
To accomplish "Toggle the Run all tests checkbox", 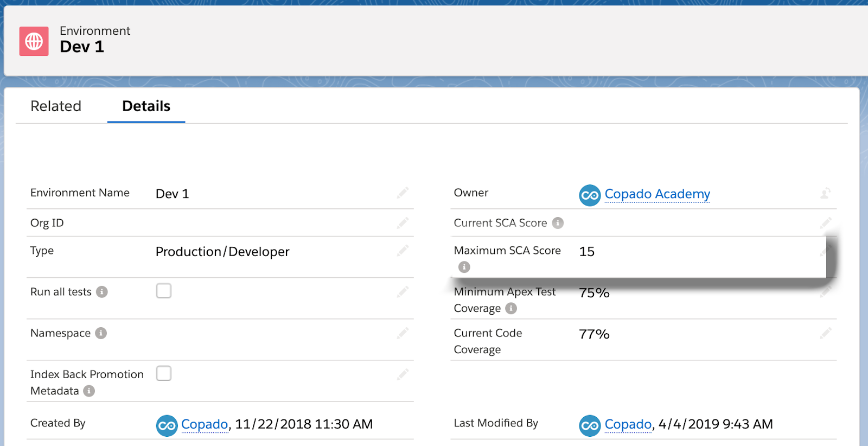I will 164,291.
